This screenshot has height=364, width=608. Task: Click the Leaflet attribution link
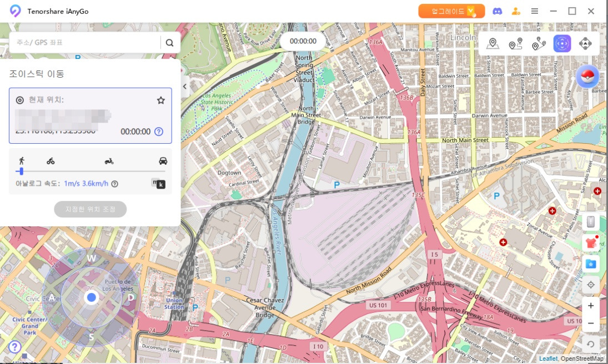(x=548, y=359)
